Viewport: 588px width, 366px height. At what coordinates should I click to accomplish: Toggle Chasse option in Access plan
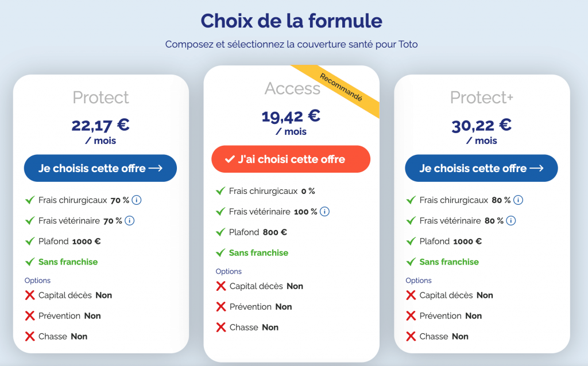coord(254,328)
